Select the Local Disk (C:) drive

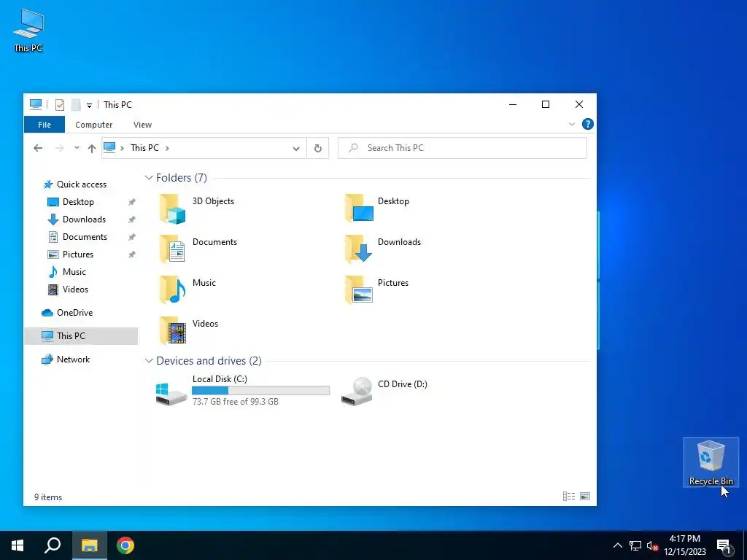pos(171,393)
